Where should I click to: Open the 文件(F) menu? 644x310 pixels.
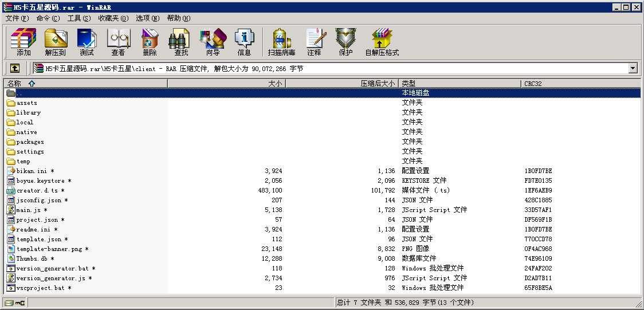pyautogui.click(x=17, y=18)
